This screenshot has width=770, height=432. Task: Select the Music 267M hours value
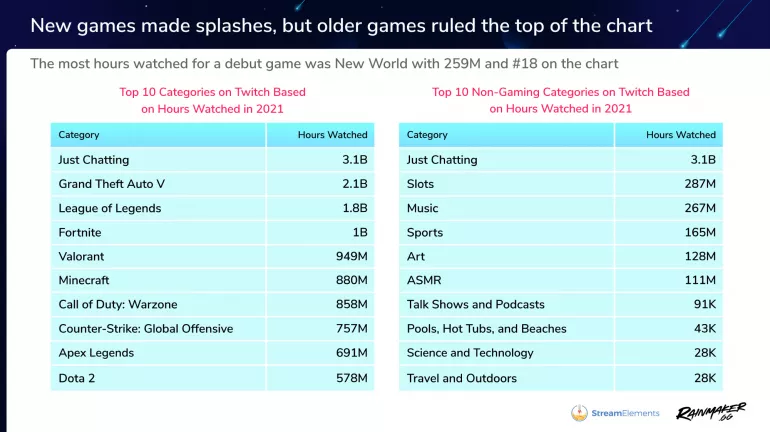pos(700,208)
